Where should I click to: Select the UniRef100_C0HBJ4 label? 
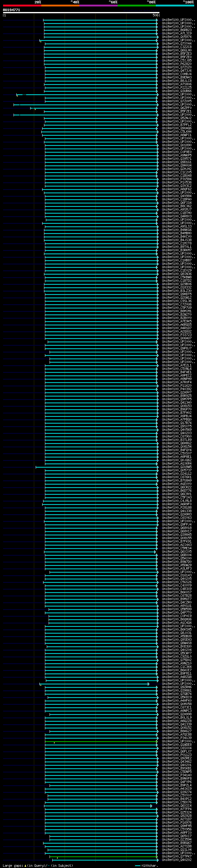[177, 74]
